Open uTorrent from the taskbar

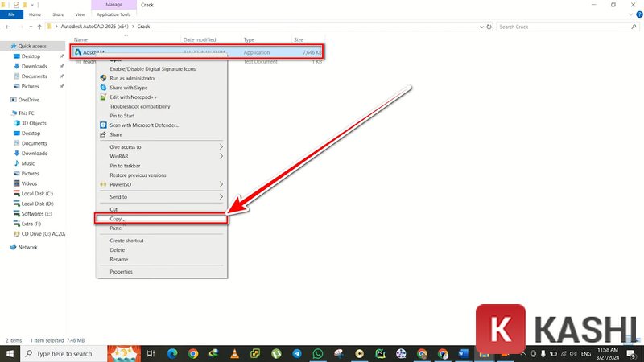[276, 353]
